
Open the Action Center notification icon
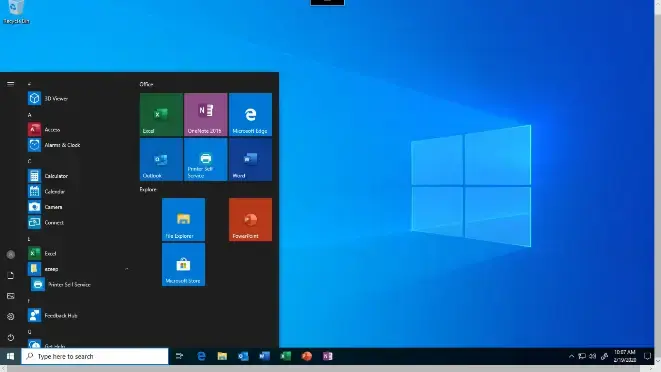click(x=647, y=356)
